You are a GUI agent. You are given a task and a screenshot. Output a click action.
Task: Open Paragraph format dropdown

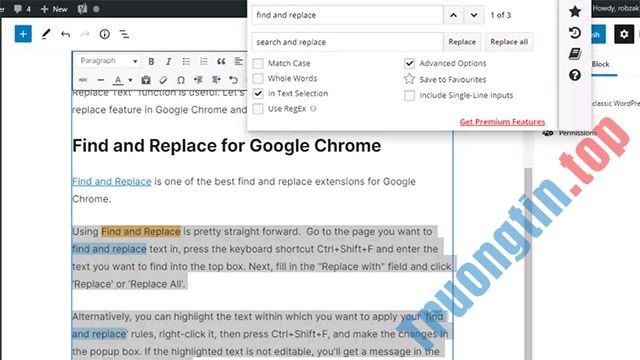(108, 61)
